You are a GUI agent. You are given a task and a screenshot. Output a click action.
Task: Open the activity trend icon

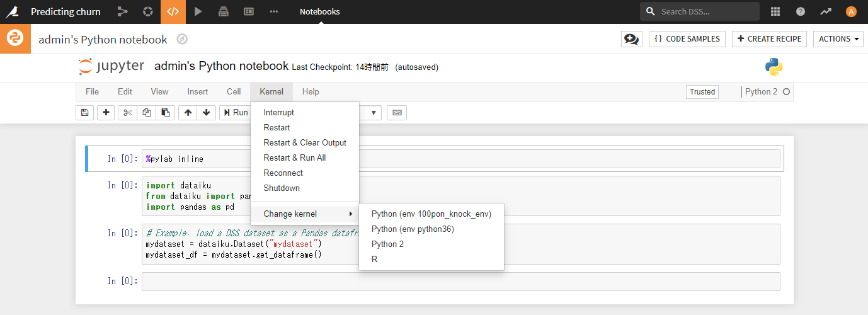[x=826, y=11]
